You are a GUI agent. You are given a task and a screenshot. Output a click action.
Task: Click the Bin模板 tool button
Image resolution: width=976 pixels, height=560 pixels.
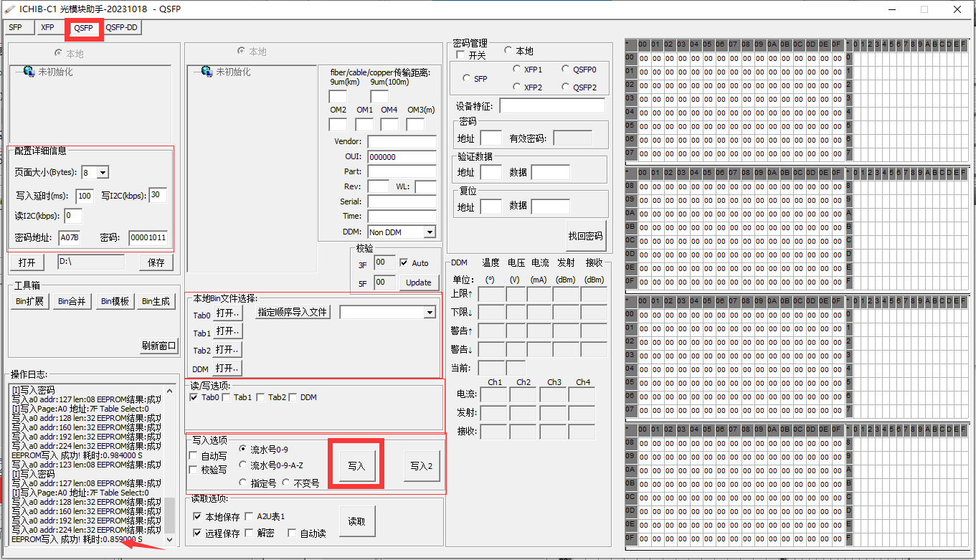[x=115, y=301]
